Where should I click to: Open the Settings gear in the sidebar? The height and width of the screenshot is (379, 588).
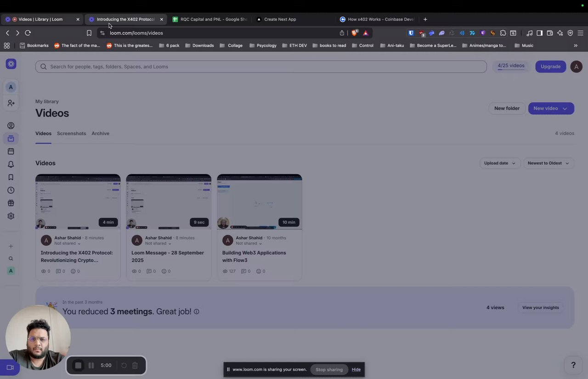pos(11,216)
